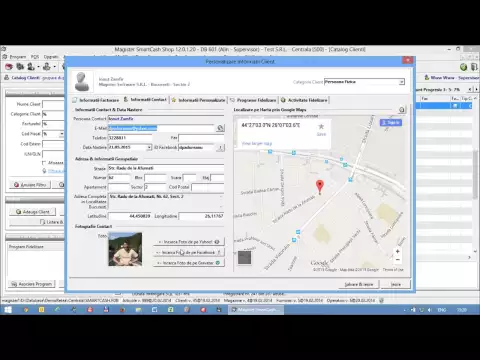
Task: Click the Latitudine input field
Action: point(130,216)
